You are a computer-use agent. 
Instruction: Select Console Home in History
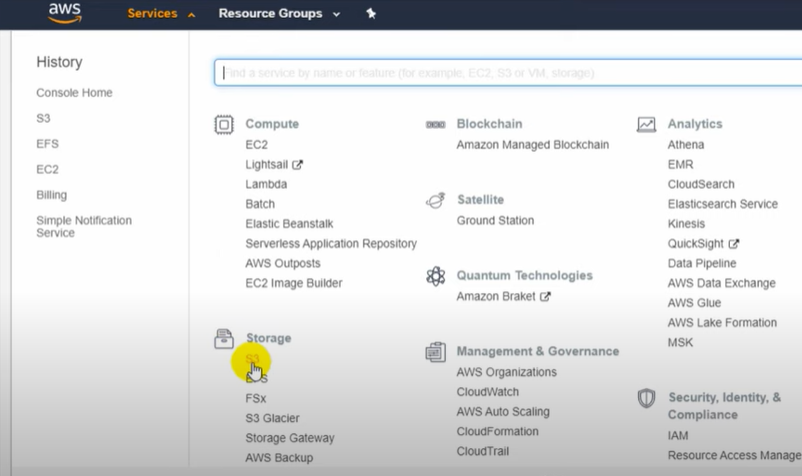coord(74,93)
